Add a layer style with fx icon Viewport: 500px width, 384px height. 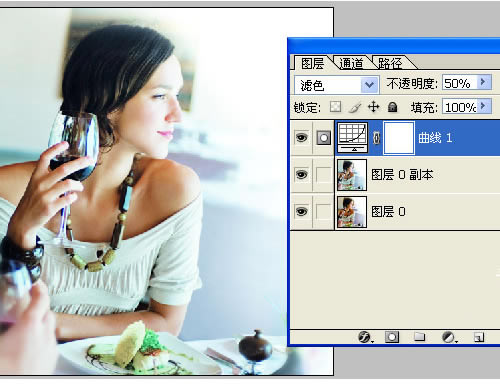pos(365,337)
